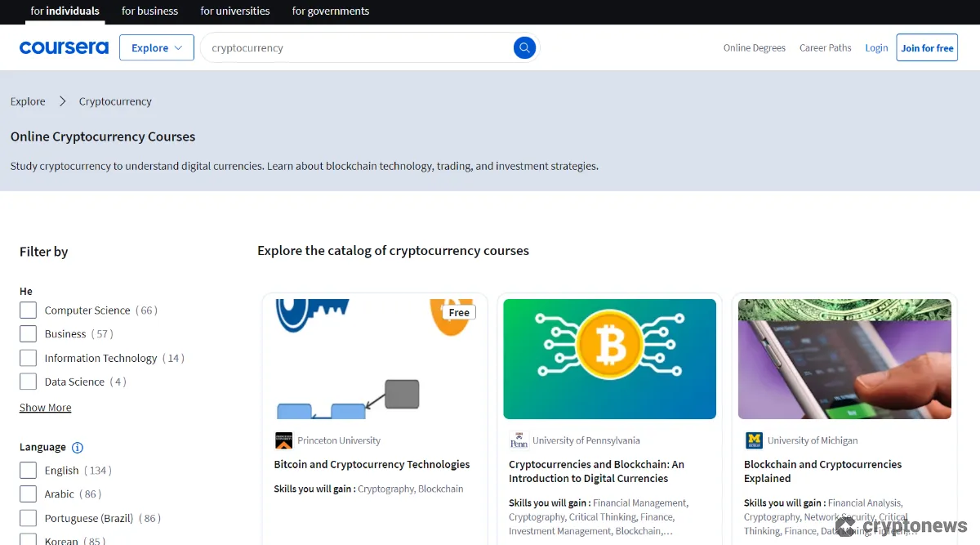Enable the Arabic language filter
980x545 pixels.
coord(27,494)
